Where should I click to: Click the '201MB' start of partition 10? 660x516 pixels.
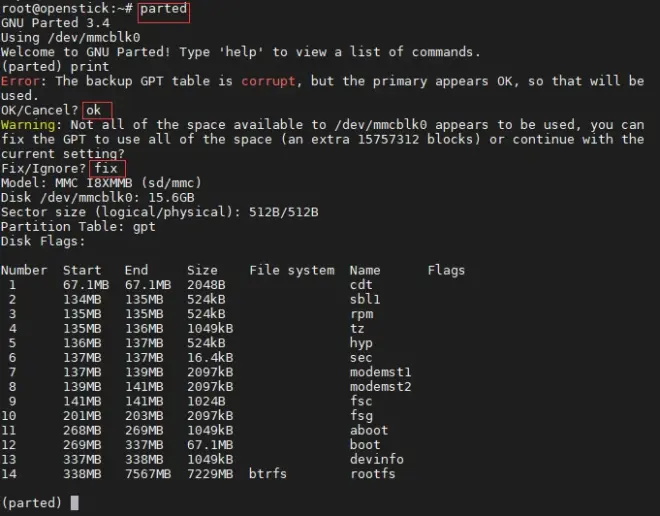(x=82, y=416)
